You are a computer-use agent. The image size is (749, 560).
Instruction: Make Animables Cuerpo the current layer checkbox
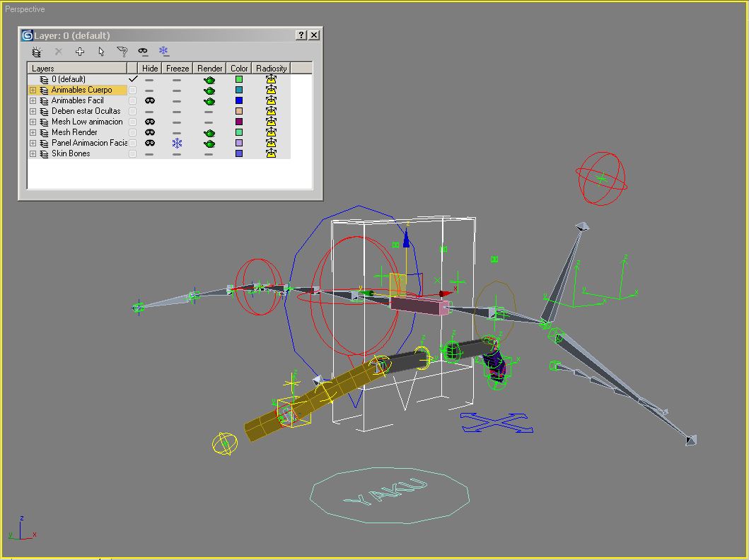point(133,91)
